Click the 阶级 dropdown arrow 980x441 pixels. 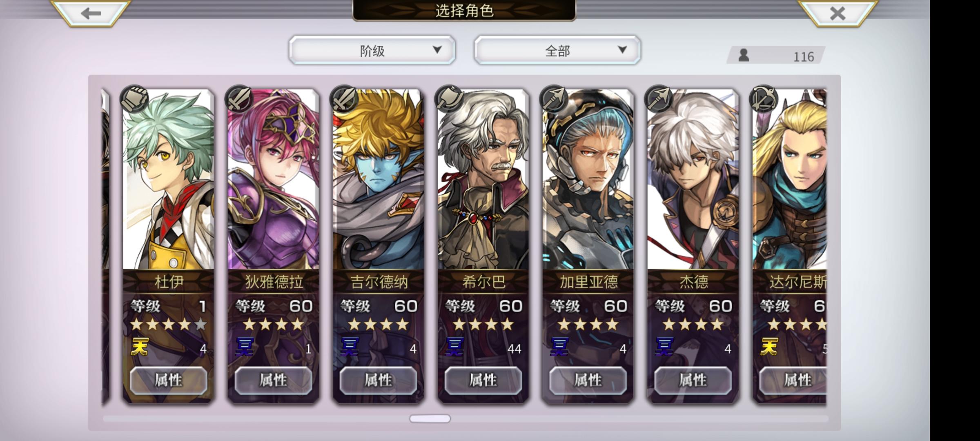437,50
